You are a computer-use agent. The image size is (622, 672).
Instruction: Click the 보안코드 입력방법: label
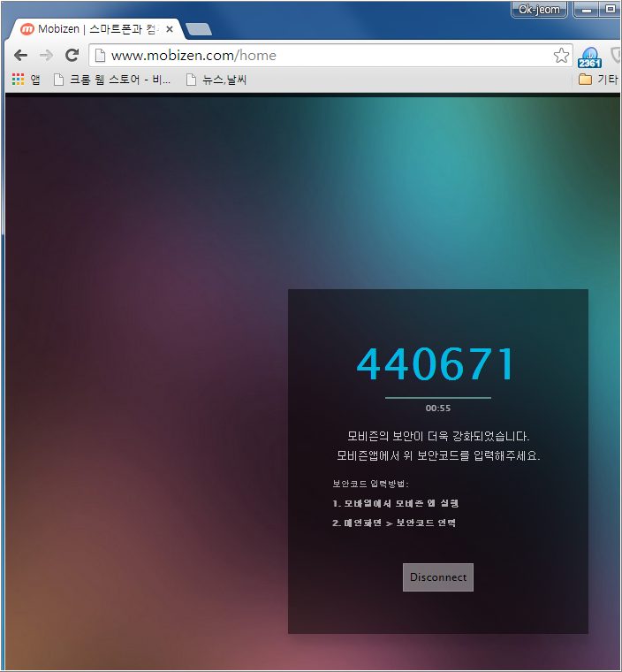point(371,484)
